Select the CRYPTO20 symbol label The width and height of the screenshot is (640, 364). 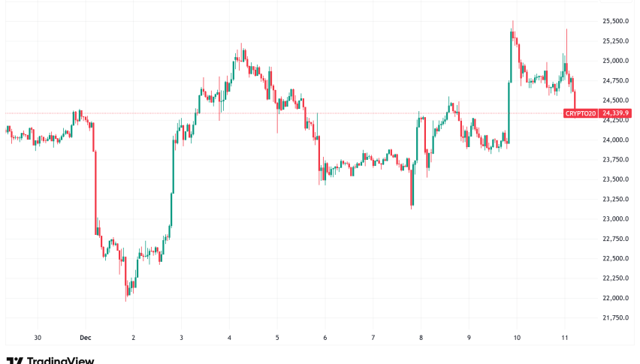[581, 113]
